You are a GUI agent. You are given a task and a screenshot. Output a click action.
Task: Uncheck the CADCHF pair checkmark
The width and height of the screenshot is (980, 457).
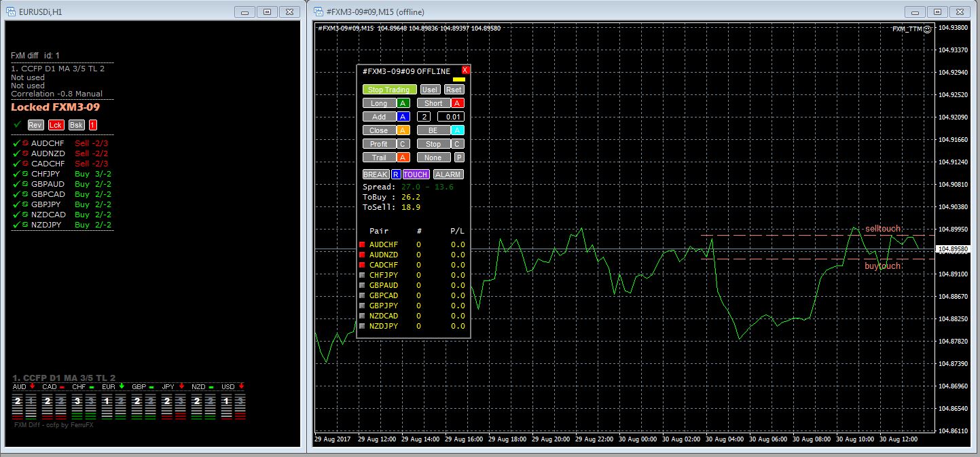(16, 164)
